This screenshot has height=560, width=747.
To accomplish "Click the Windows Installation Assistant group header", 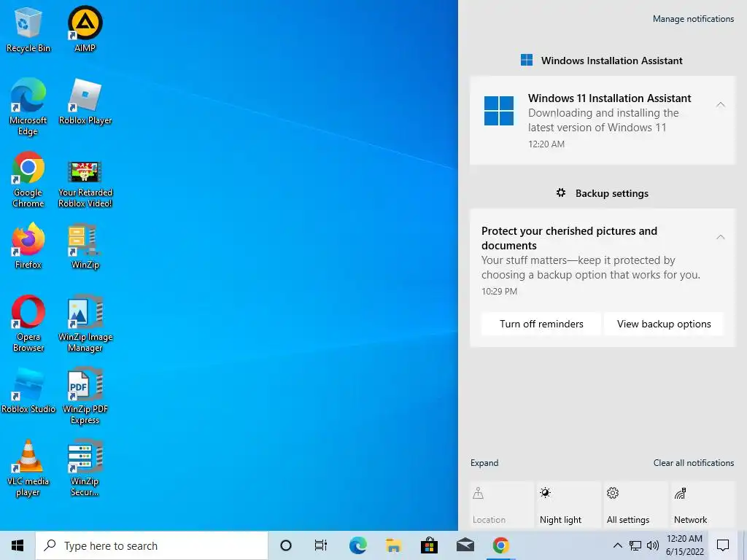I will point(602,61).
